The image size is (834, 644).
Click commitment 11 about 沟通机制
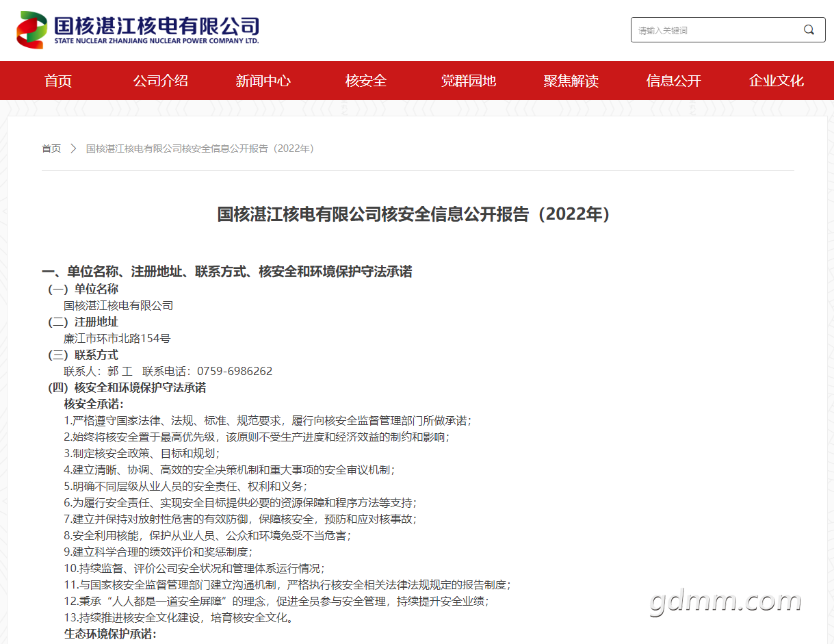tap(287, 584)
